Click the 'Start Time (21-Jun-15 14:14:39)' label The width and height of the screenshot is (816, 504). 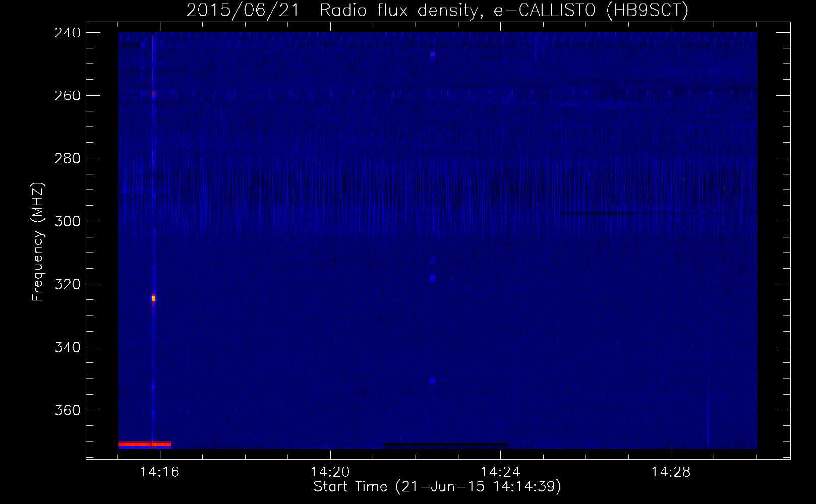(x=437, y=487)
